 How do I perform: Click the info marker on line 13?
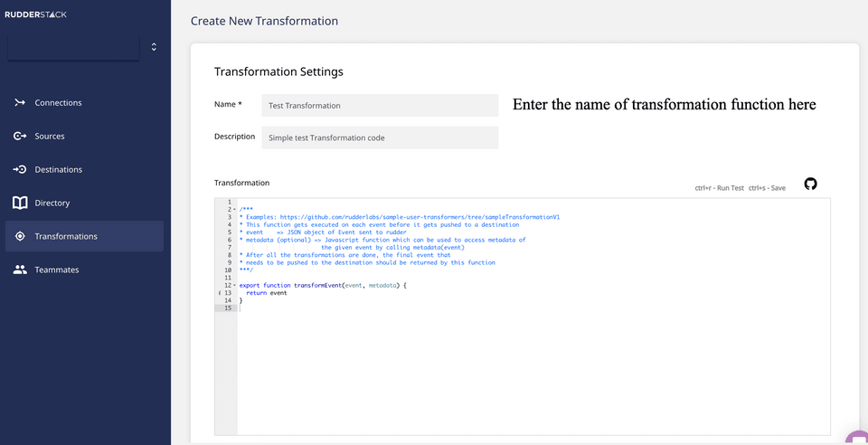point(220,293)
